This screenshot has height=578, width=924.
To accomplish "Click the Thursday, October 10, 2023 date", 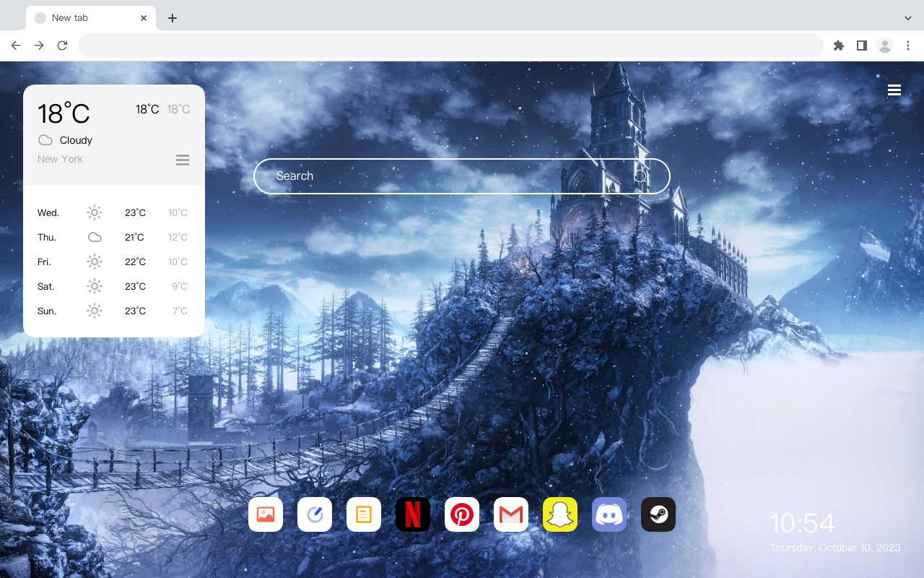I will pyautogui.click(x=835, y=548).
